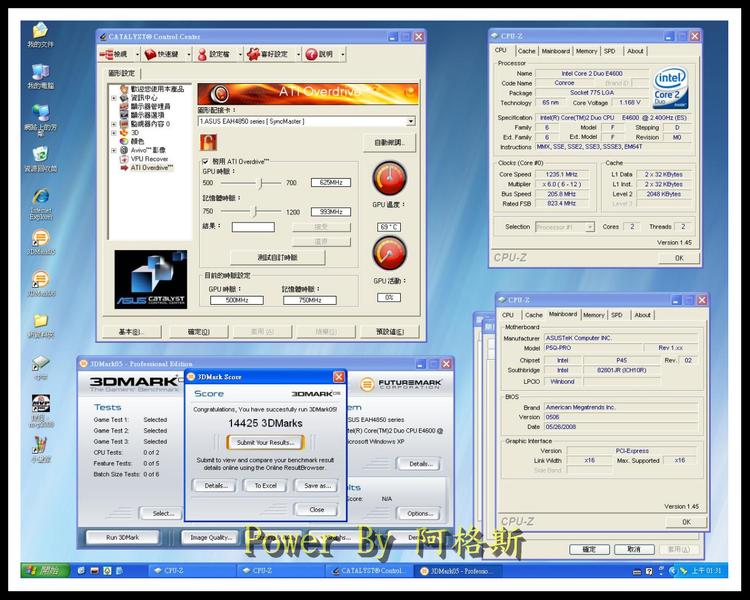Open the dropdown arrow beside 設定檔
Image resolution: width=750 pixels, height=600 pixels.
click(240, 55)
